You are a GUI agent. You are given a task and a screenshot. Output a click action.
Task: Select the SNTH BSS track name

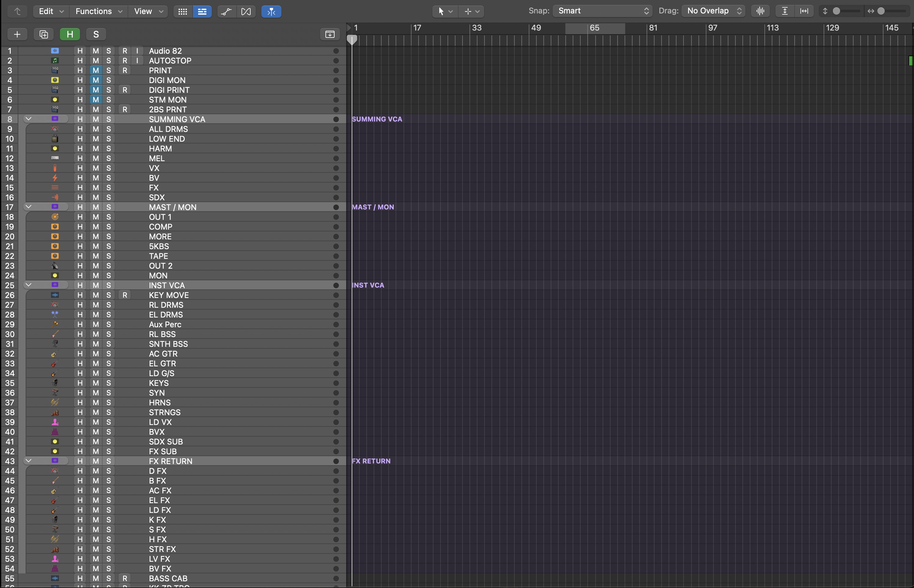169,344
